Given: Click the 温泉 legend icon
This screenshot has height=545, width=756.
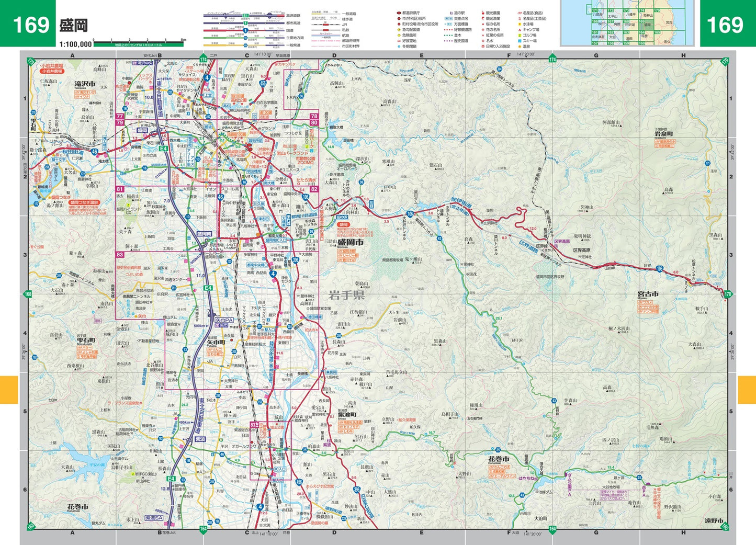Looking at the screenshot, I should pyautogui.click(x=520, y=47).
